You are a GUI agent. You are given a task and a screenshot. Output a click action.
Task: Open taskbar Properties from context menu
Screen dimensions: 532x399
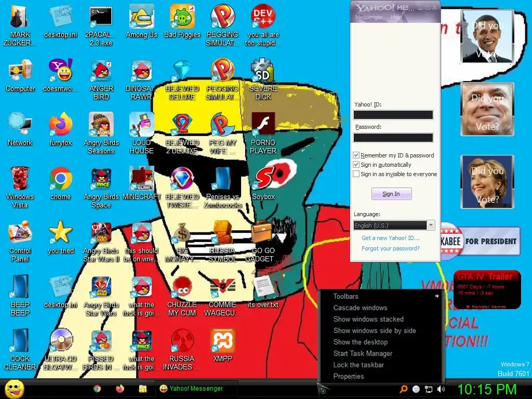(x=349, y=376)
